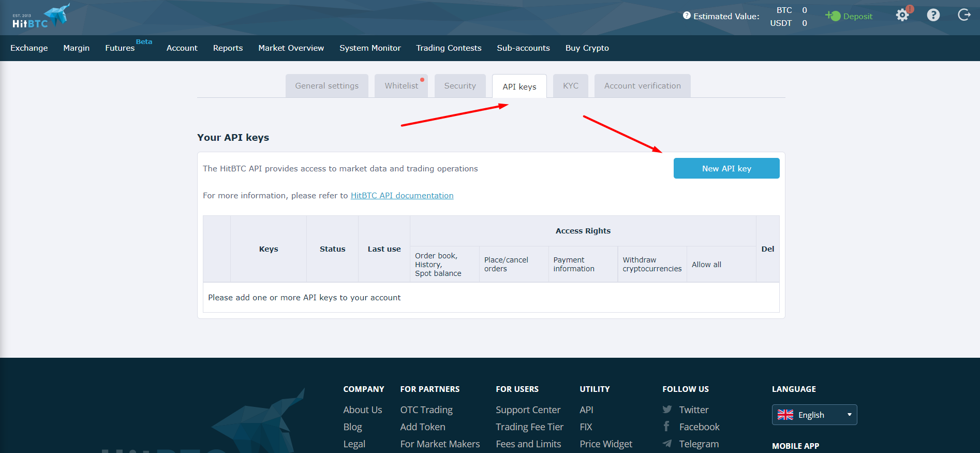980x453 pixels.
Task: Open the settings gear icon
Action: click(x=902, y=15)
